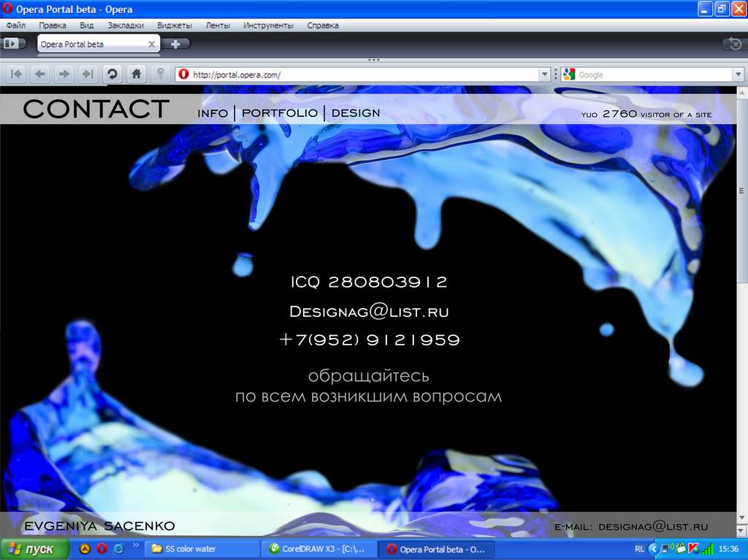The width and height of the screenshot is (748, 560).
Task: Open the пуск Start menu
Action: 34,549
